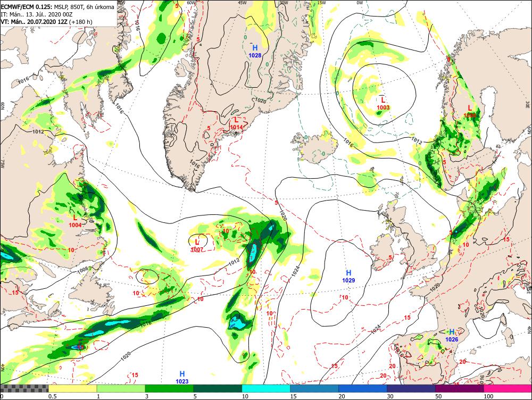Pick the steel blue 15–20 legend swatch
The width and height of the screenshot is (532, 400).
click(x=314, y=388)
